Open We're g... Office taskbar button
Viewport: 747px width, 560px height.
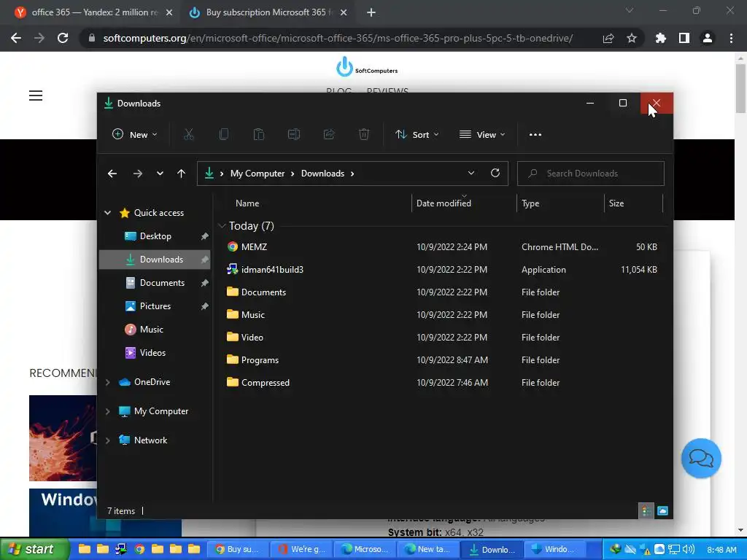tap(301, 550)
